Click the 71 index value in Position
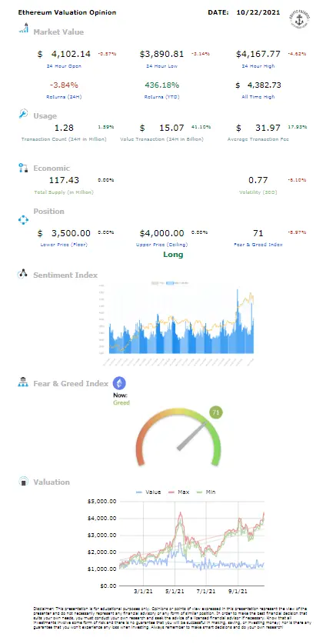Image resolution: width=336 pixels, height=644 pixels. 258,233
